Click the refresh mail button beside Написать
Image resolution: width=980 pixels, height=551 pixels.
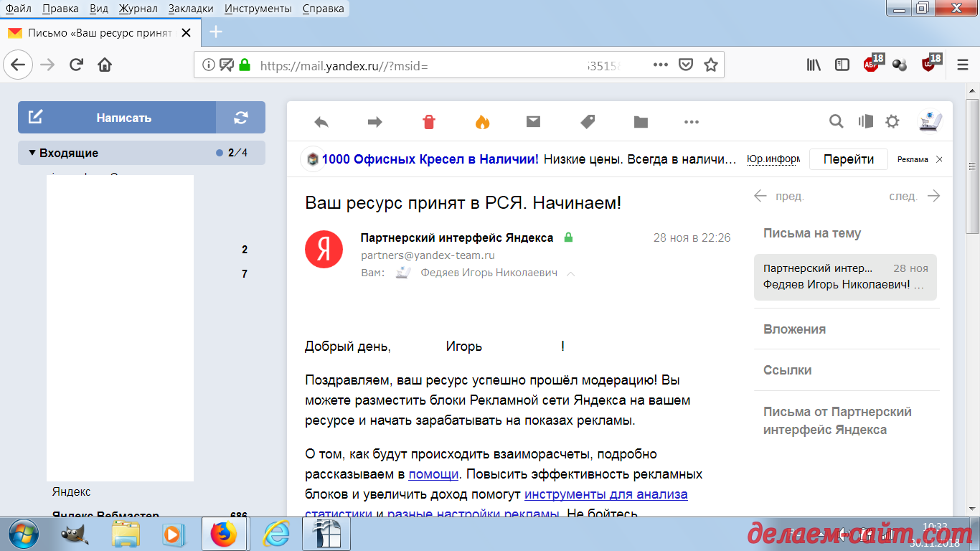coord(241,118)
